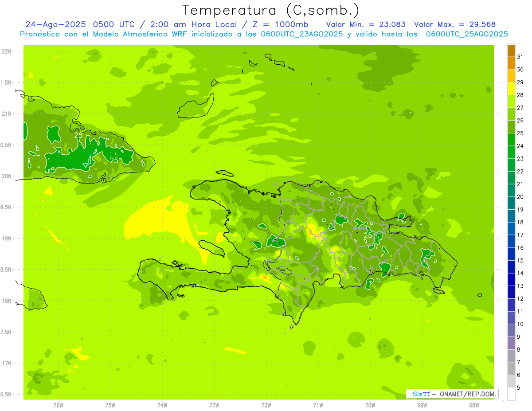Click the "Valor Max. = 29.568" value
Image resolution: width=532 pixels, height=411 pixels.
coord(455,24)
